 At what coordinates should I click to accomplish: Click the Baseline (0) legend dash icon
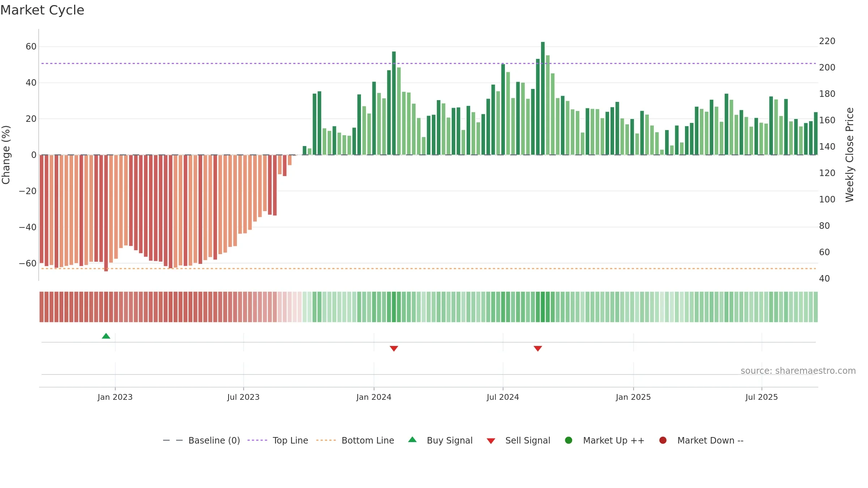pyautogui.click(x=173, y=440)
